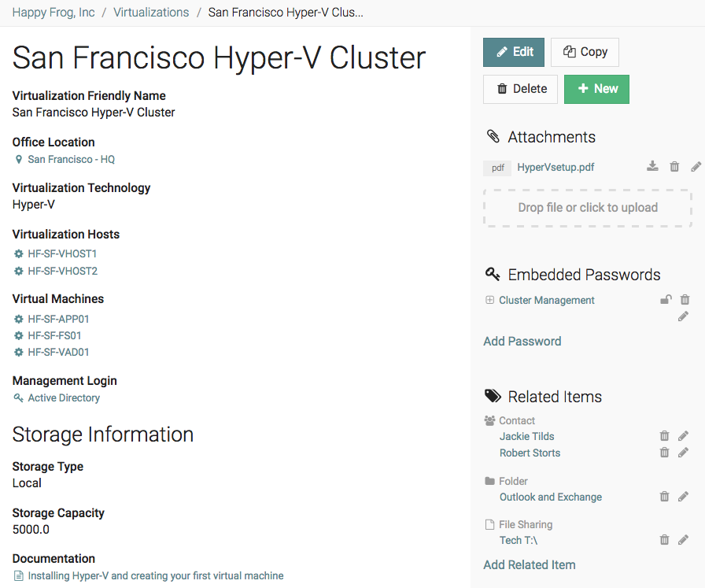
Task: Copy this virtualization record
Action: (585, 52)
